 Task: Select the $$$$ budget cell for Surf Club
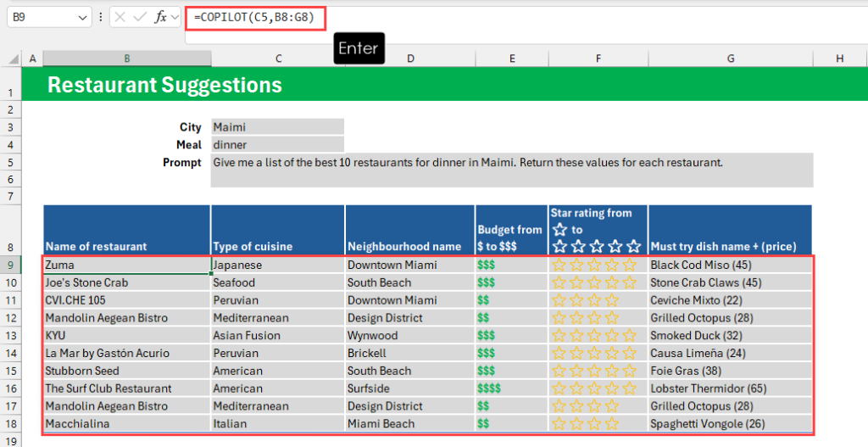(x=512, y=388)
